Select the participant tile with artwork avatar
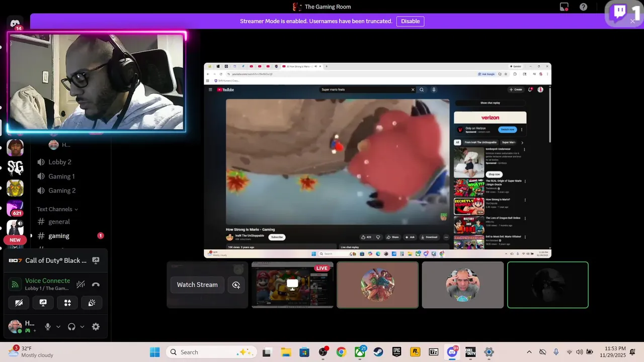 [x=377, y=285]
